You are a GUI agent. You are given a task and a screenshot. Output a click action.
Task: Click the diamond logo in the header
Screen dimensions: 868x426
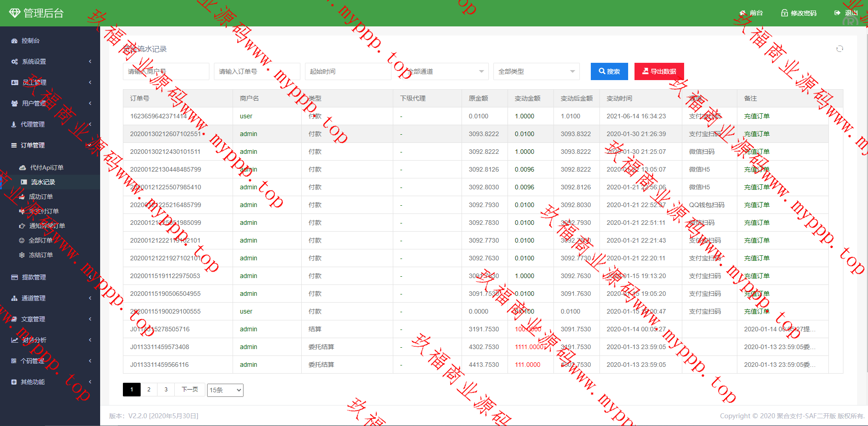[15, 13]
